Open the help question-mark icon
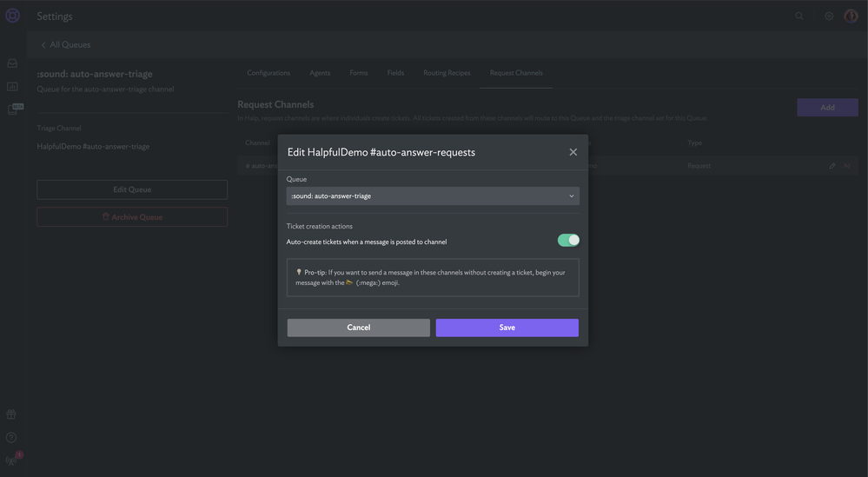Viewport: 868px width, 477px height. click(x=11, y=437)
